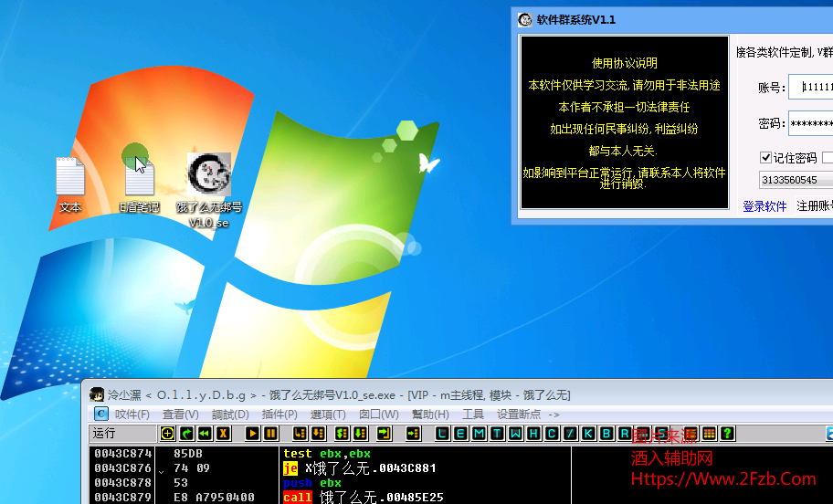The image size is (833, 504).
Task: Open the Threads window with T icon
Action: 497,434
